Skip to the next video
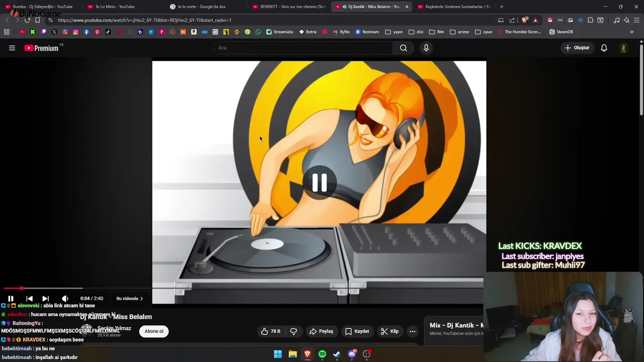 coord(45,299)
